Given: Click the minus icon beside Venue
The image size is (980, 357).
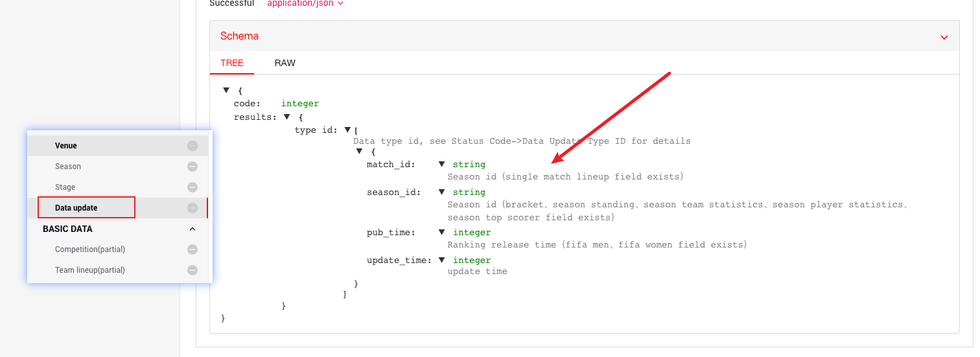Looking at the screenshot, I should tap(192, 146).
